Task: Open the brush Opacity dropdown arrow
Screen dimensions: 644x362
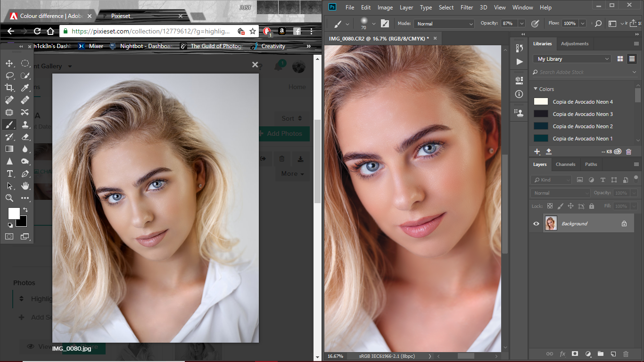Action: (521, 24)
